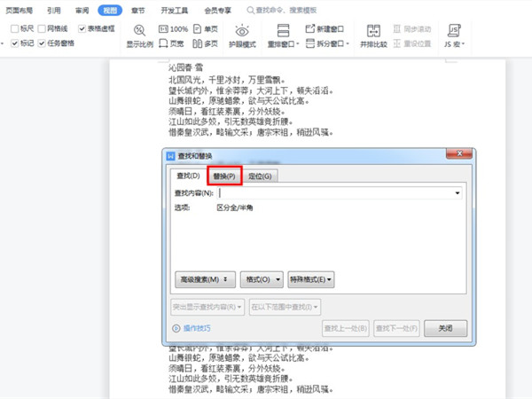Open the 操作技巧 tips link
The width and height of the screenshot is (532, 399).
(196, 328)
